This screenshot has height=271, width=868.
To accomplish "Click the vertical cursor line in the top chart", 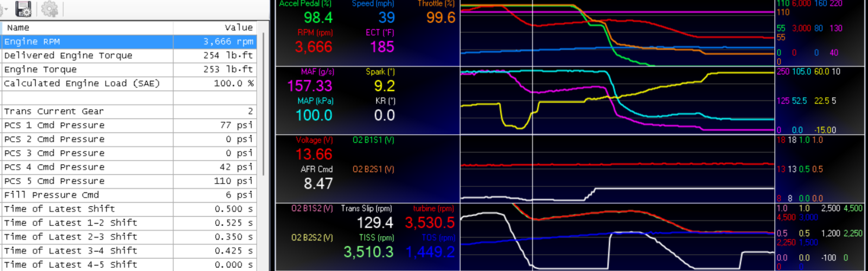I will click(533, 33).
